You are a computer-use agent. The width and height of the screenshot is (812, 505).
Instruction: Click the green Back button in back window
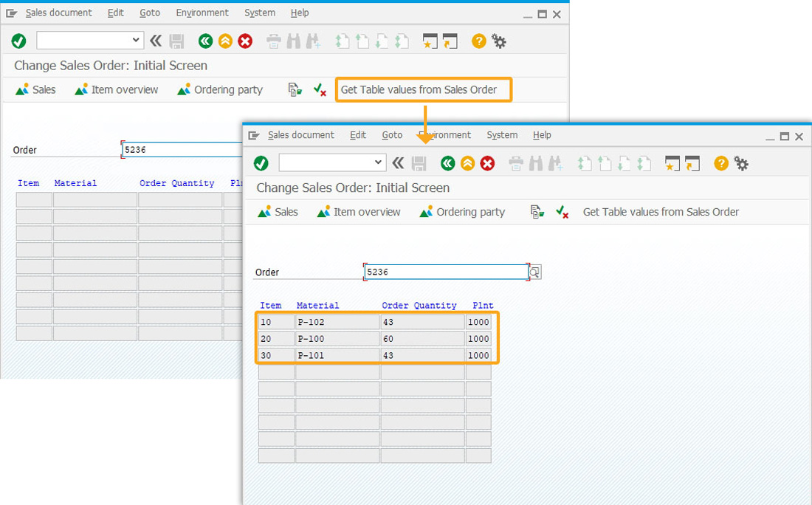pos(206,41)
